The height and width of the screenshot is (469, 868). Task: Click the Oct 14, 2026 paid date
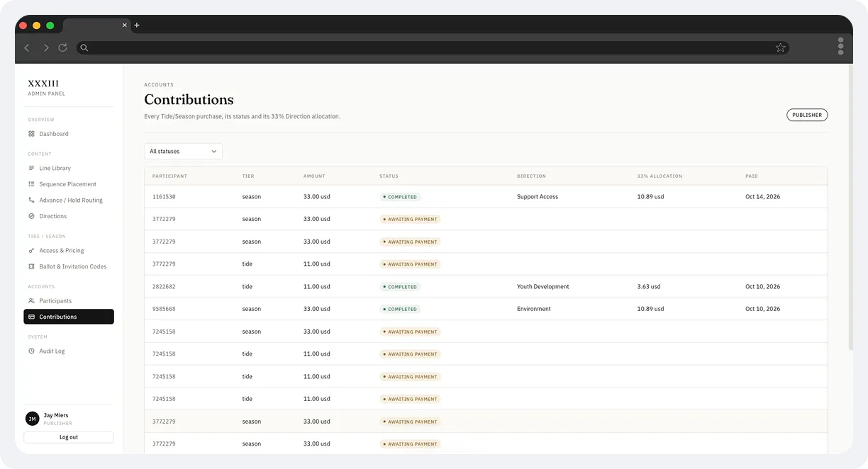[x=762, y=197]
